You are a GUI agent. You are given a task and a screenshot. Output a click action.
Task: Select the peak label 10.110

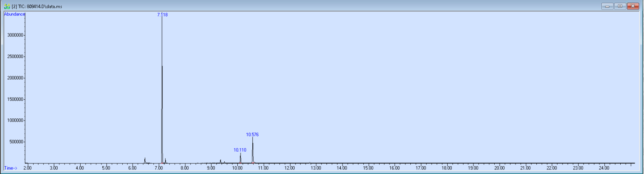tap(240, 150)
